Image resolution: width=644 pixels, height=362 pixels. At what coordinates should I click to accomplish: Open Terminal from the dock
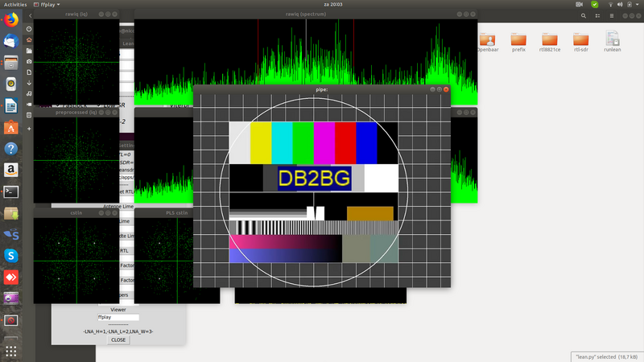point(11,191)
